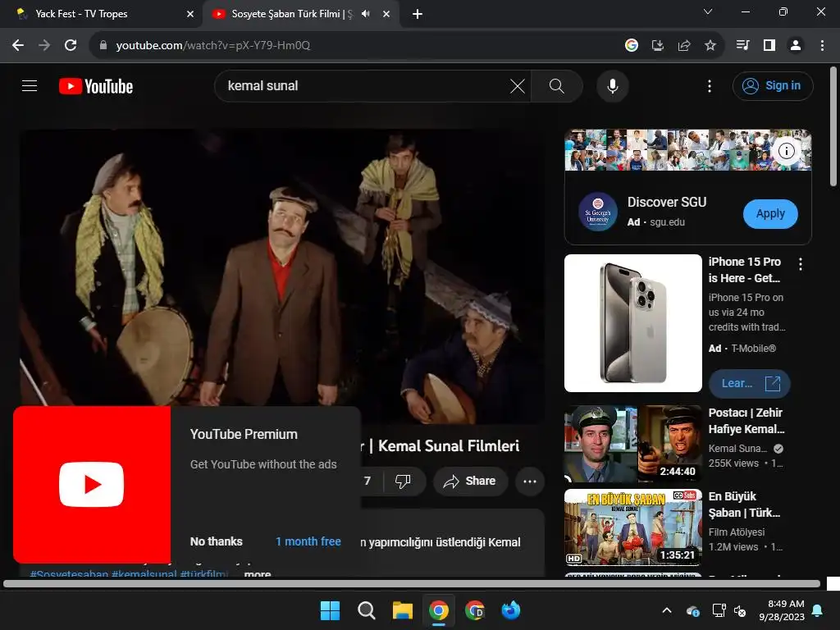This screenshot has height=630, width=840.
Task: Go back to previous page
Action: coord(18,45)
